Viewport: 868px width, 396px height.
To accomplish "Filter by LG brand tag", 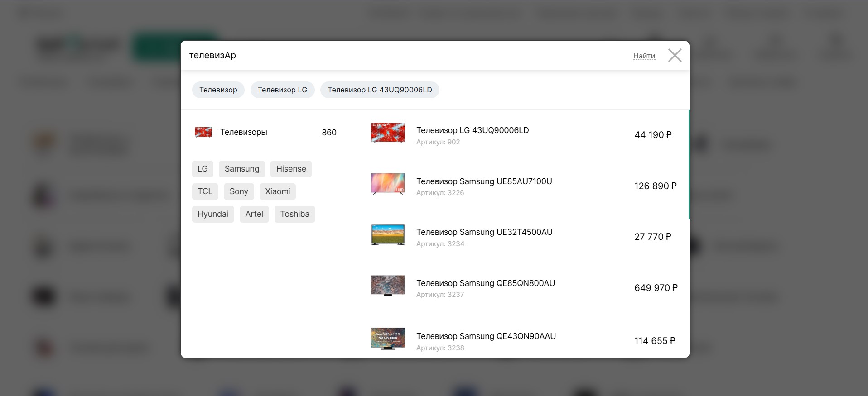I will [x=203, y=169].
